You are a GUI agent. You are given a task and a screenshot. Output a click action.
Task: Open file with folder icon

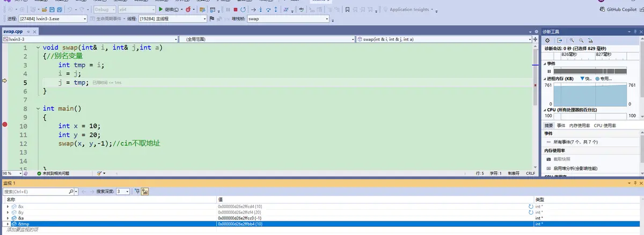coord(44,10)
